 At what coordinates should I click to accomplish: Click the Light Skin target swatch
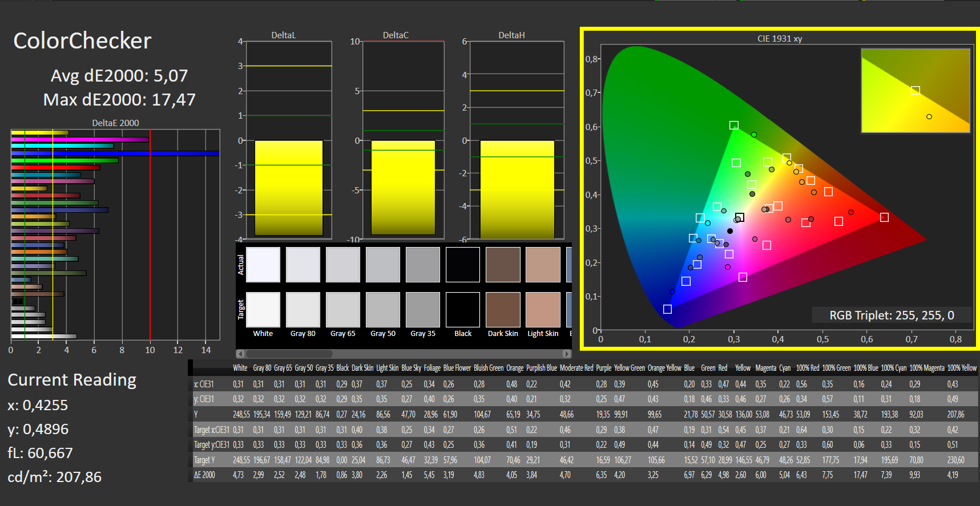coord(543,310)
